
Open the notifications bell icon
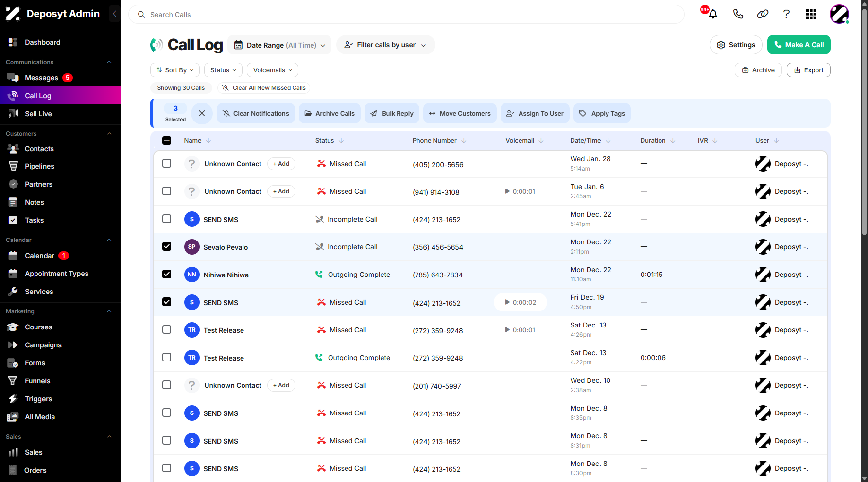[713, 14]
